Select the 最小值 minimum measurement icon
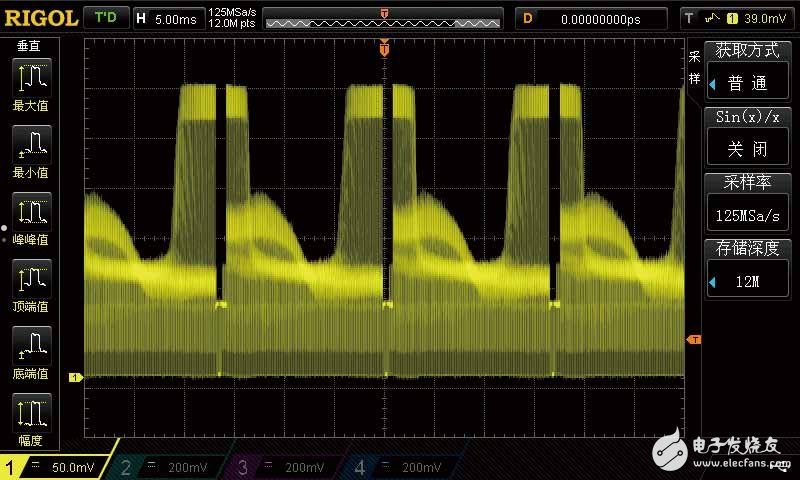This screenshot has height=480, width=800. coord(32,150)
